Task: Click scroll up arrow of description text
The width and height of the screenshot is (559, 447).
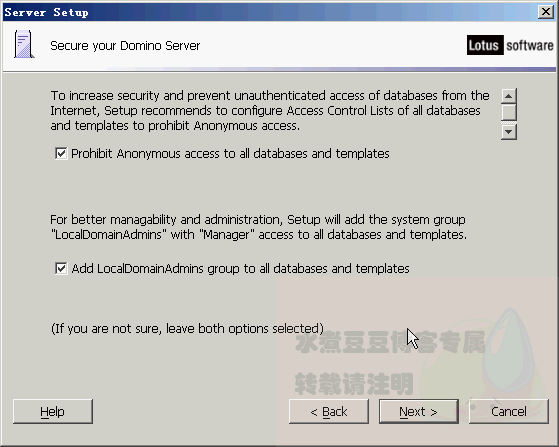Action: (x=509, y=96)
